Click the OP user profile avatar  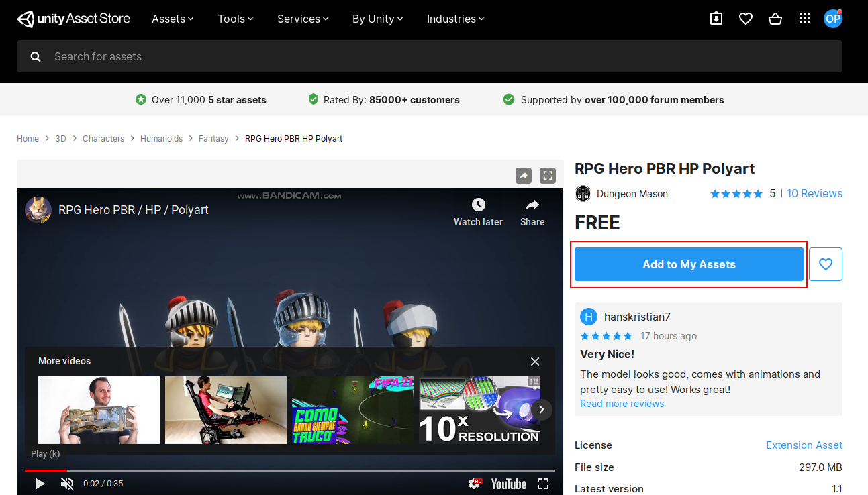point(832,19)
